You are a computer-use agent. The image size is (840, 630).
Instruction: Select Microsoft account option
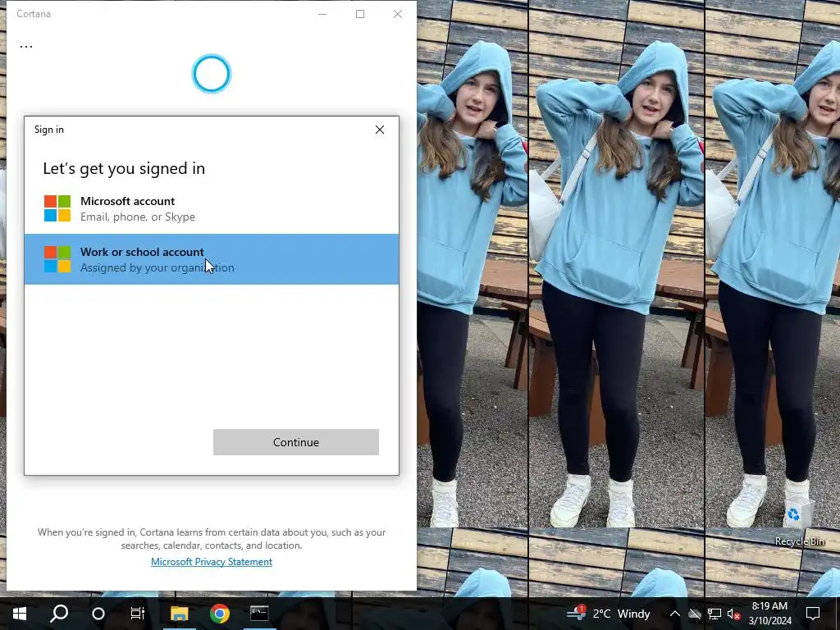pos(212,209)
